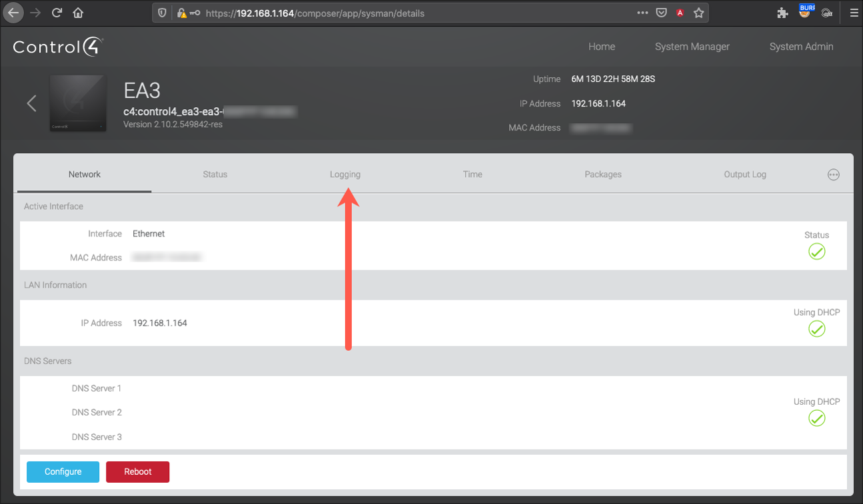Open page actions ellipsis in the address bar
The height and width of the screenshot is (504, 863).
click(642, 13)
